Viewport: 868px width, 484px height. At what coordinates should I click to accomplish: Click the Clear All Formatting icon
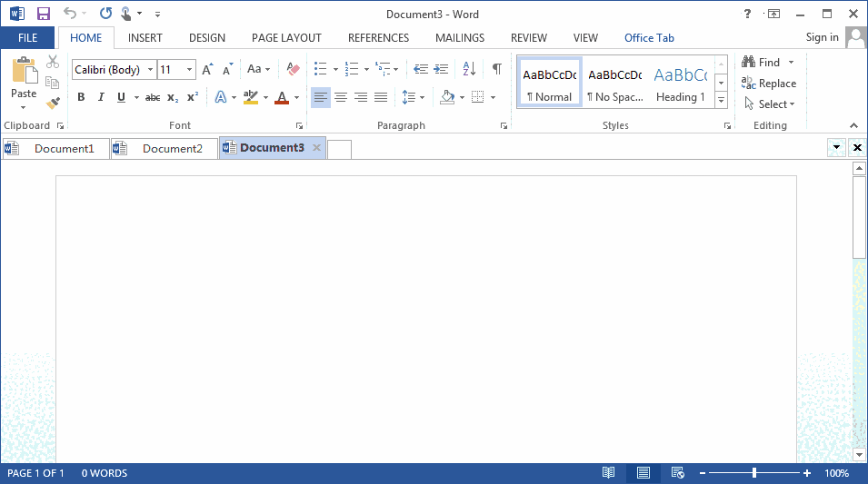click(x=293, y=69)
